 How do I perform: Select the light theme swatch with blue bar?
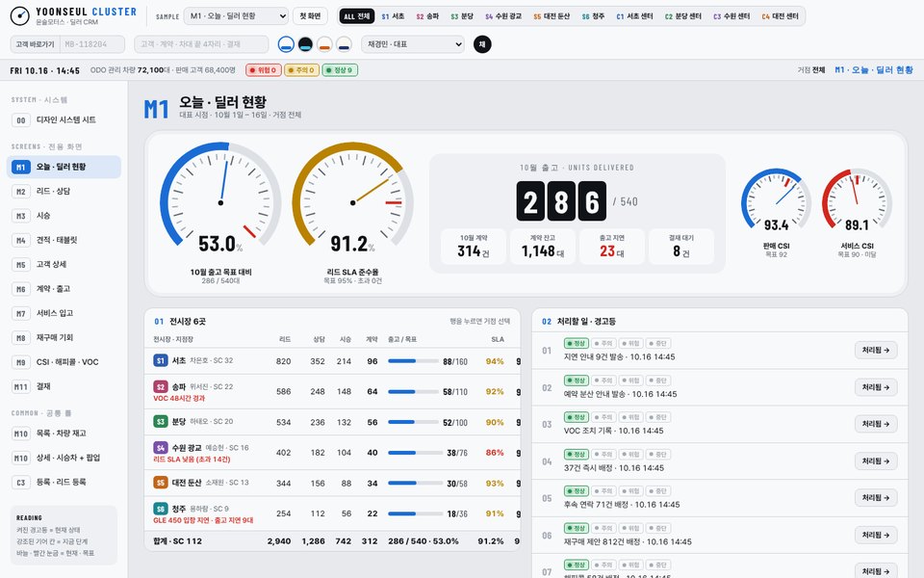[x=286, y=44]
